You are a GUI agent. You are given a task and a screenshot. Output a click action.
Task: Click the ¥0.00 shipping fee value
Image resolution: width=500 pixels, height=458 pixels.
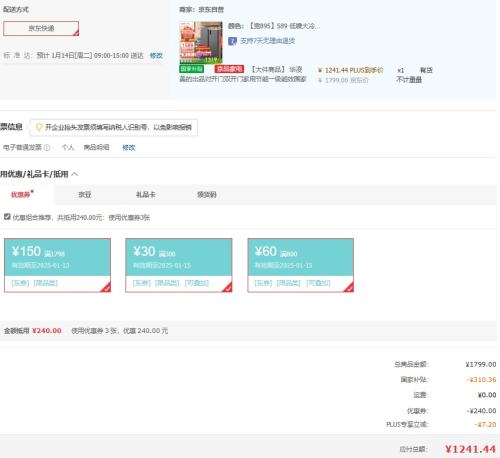coord(487,395)
